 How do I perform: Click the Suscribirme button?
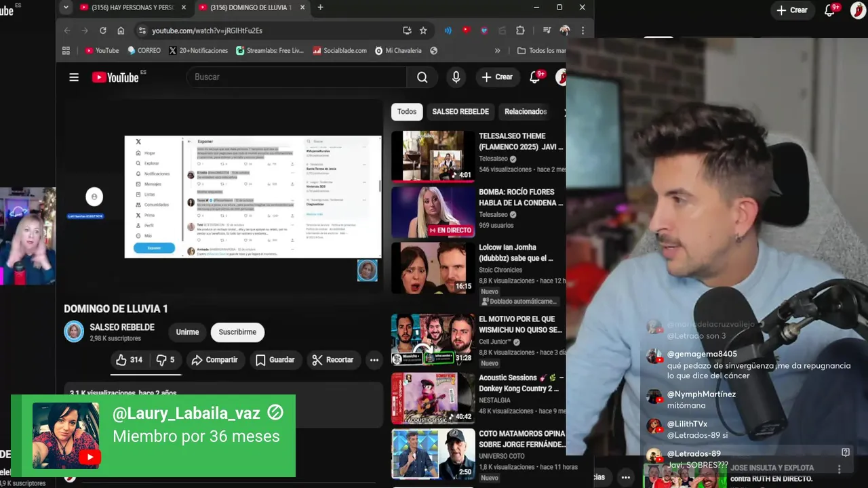click(x=237, y=332)
